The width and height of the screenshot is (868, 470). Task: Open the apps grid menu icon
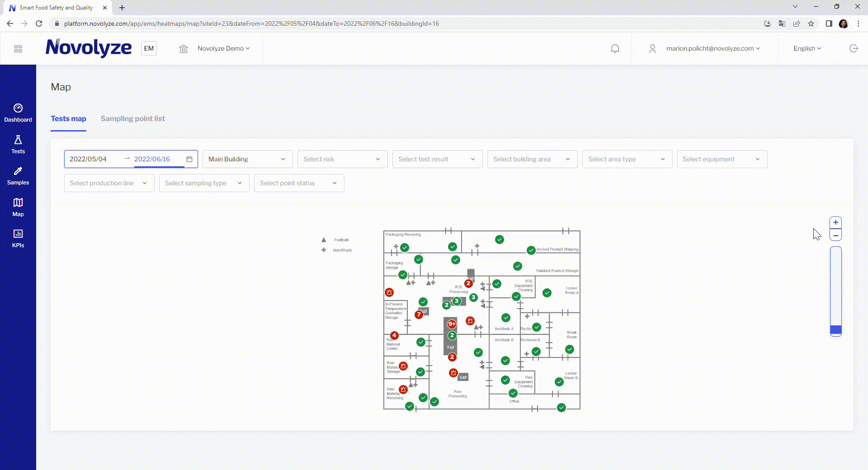coord(18,49)
